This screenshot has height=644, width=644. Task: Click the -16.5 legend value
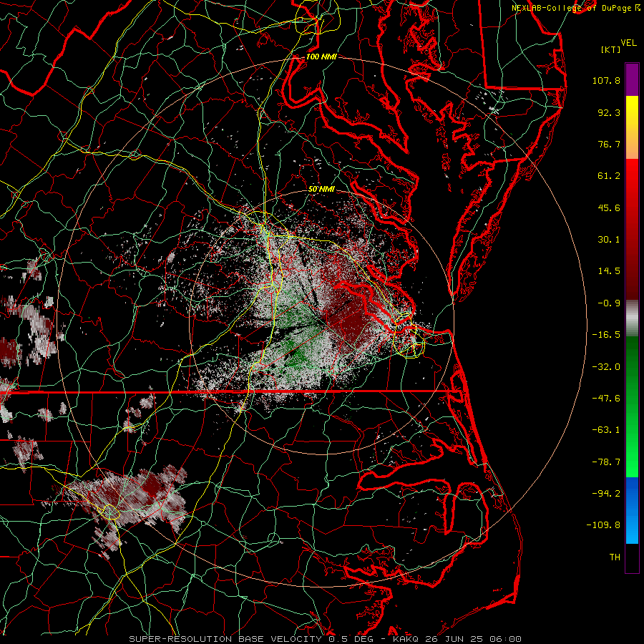point(606,335)
